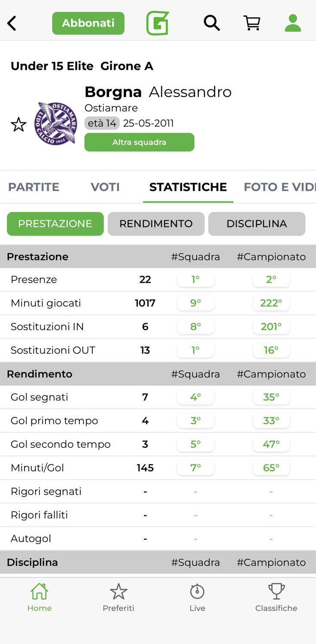
Task: Select the RENDIMENTO filter pill
Action: (x=156, y=224)
